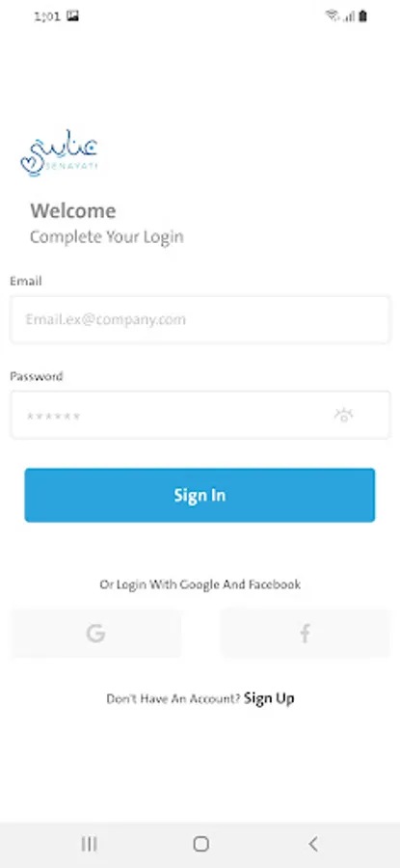
Task: Go to home via navigation bar
Action: point(200,844)
